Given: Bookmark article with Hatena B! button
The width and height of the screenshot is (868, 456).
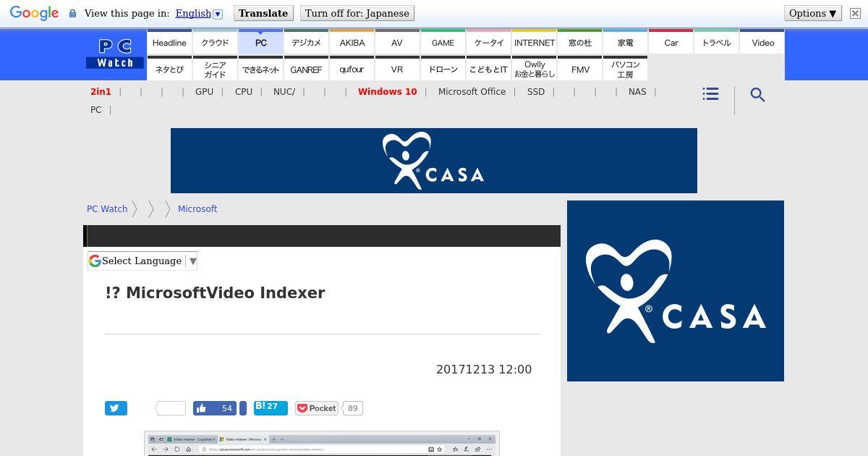Looking at the screenshot, I should click(271, 408).
